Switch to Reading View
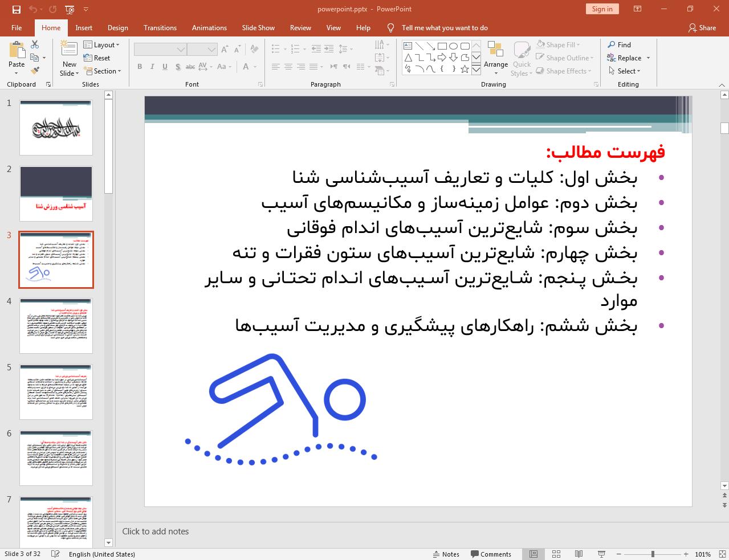The height and width of the screenshot is (560, 729). point(579,554)
